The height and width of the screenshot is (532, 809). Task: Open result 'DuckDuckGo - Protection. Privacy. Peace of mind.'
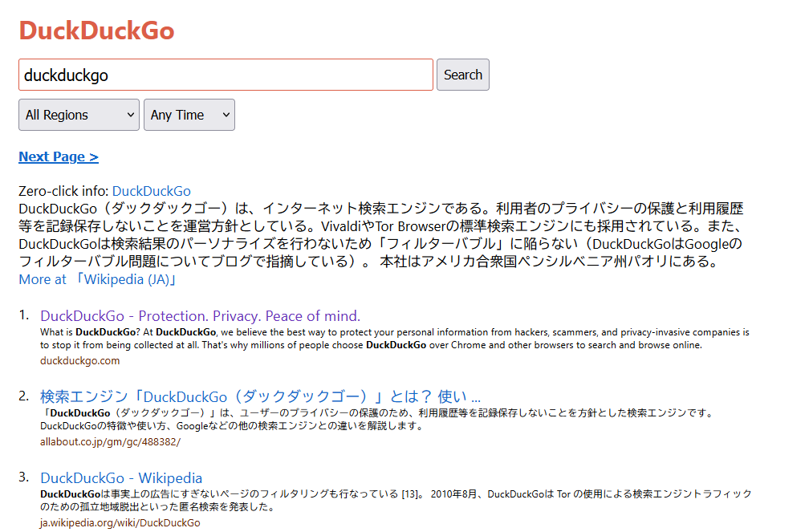[200, 315]
